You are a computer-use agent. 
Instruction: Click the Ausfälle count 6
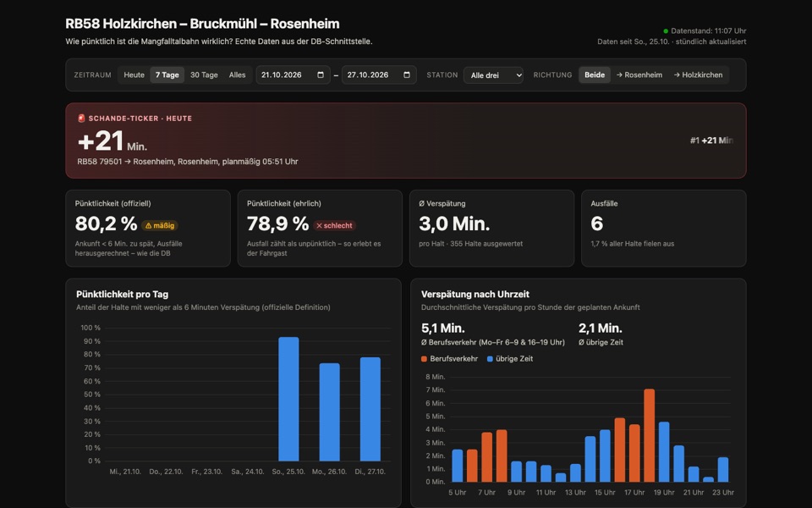tap(596, 224)
